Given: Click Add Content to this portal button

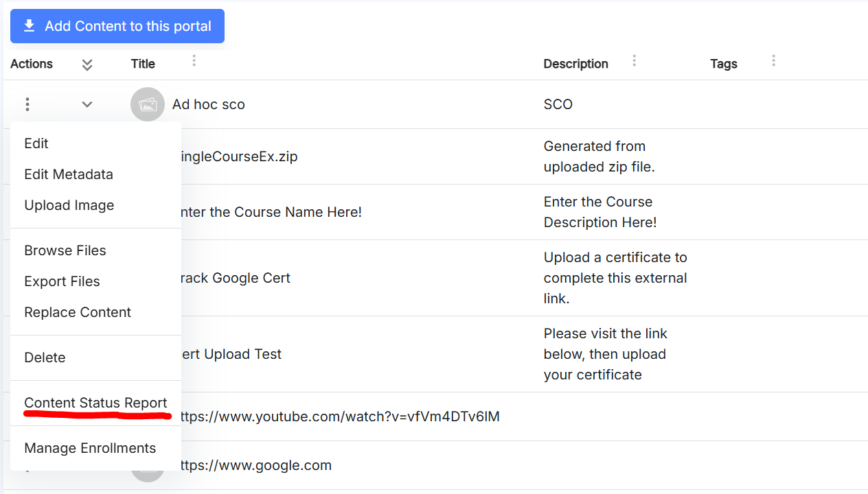Looking at the screenshot, I should pyautogui.click(x=117, y=26).
